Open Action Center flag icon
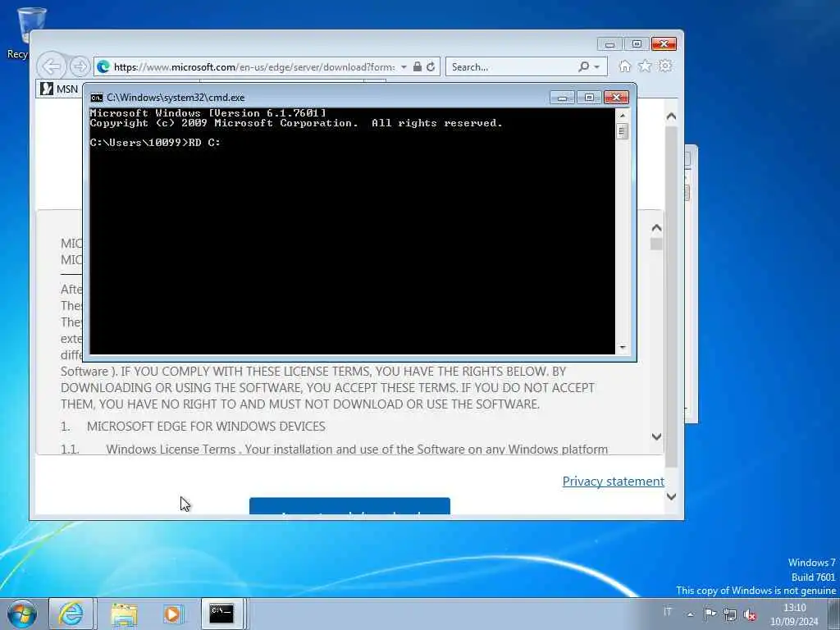This screenshot has height=630, width=840. coord(710,614)
